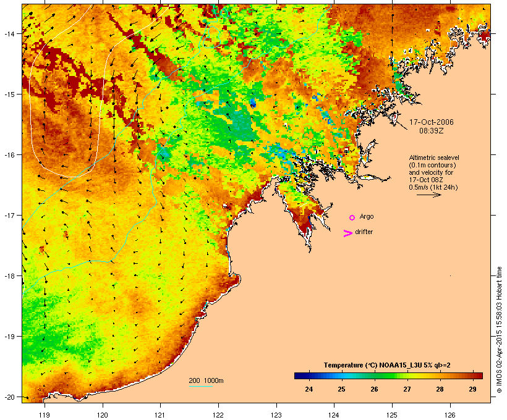Click the latitude axis label -17
507x420 pixels.
tap(9, 215)
